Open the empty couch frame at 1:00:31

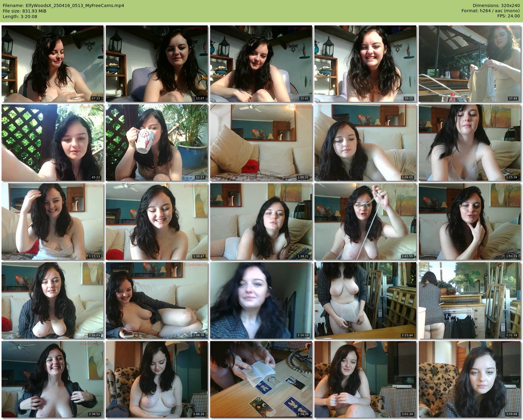[261, 143]
